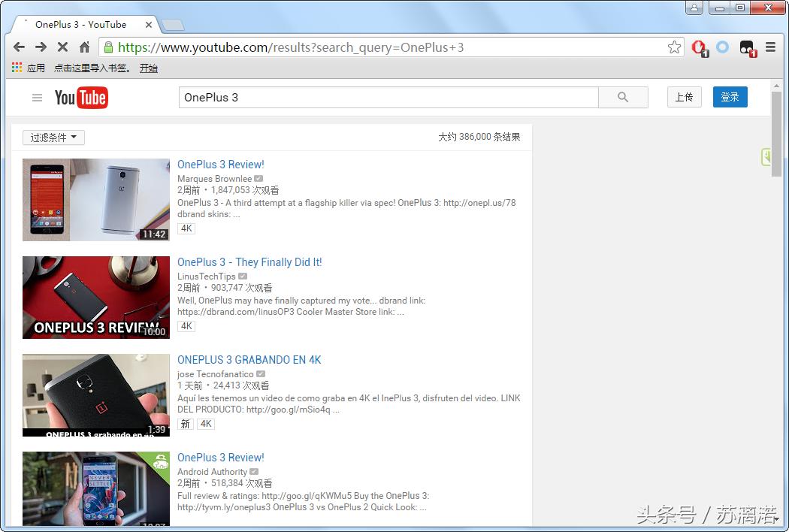The image size is (789, 532).
Task: Click the 518,384 次观看 view count
Action: coord(241,483)
